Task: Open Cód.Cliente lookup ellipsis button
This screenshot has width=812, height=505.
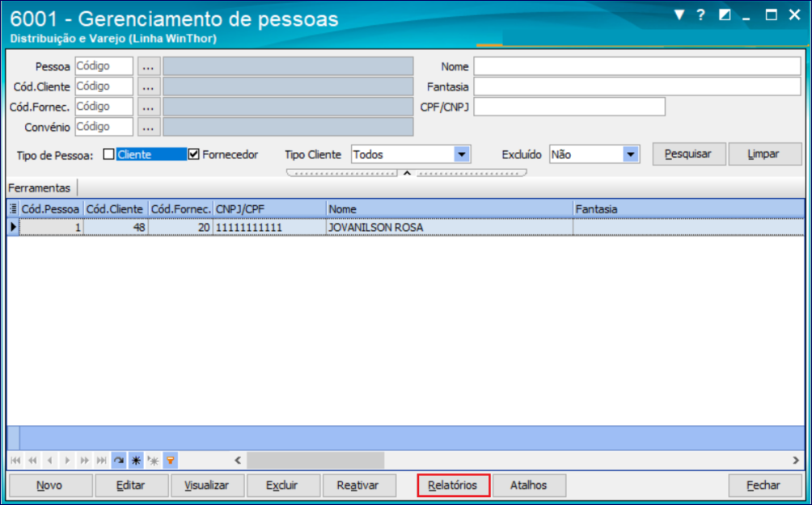Action: [x=149, y=86]
